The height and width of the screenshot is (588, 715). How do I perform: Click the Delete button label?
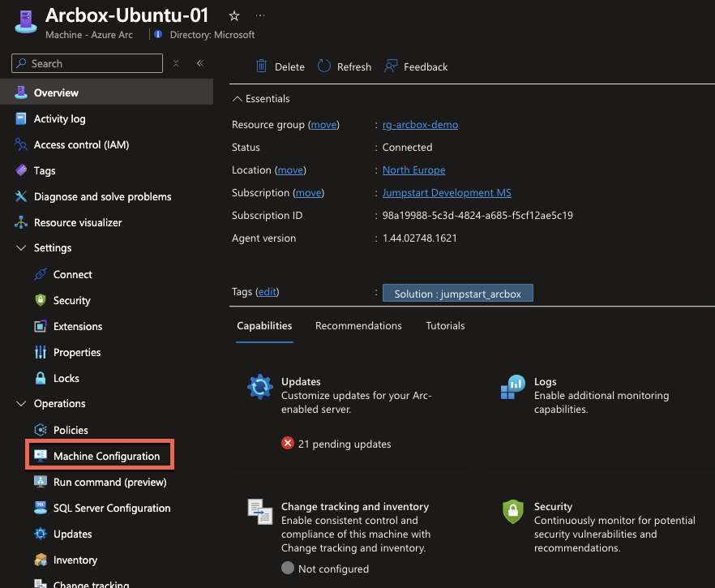pyautogui.click(x=289, y=67)
